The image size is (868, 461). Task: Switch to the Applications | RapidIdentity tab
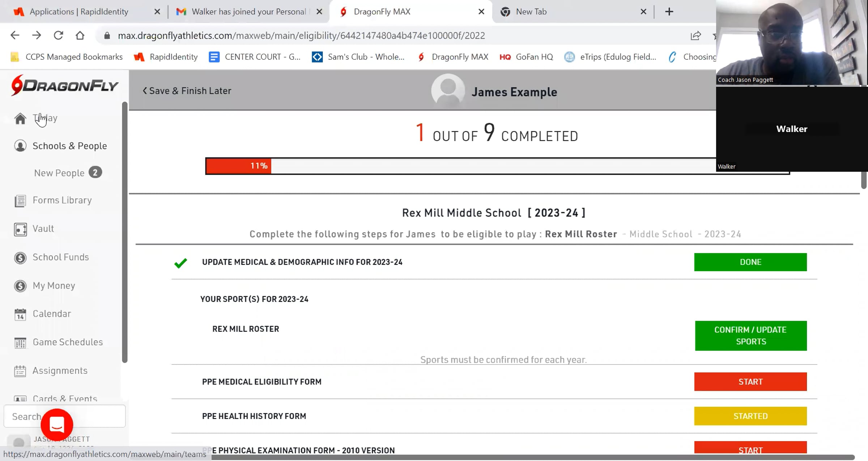[79, 12]
